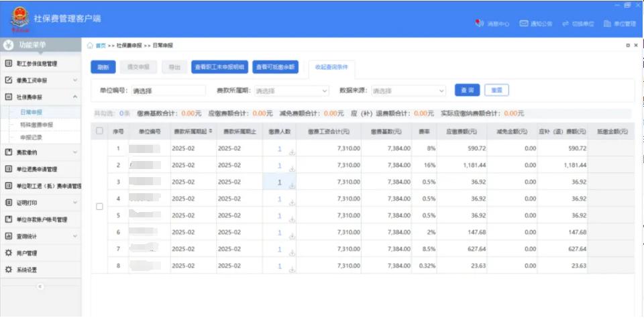The width and height of the screenshot is (644, 318).
Task: Switch to the 收起查询条件 tab
Action: [x=331, y=66]
